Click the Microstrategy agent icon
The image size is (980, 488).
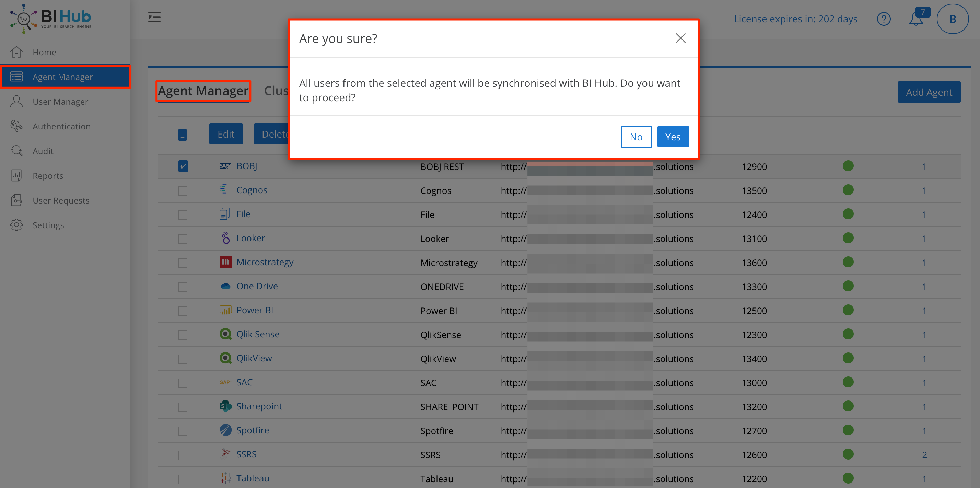click(224, 262)
